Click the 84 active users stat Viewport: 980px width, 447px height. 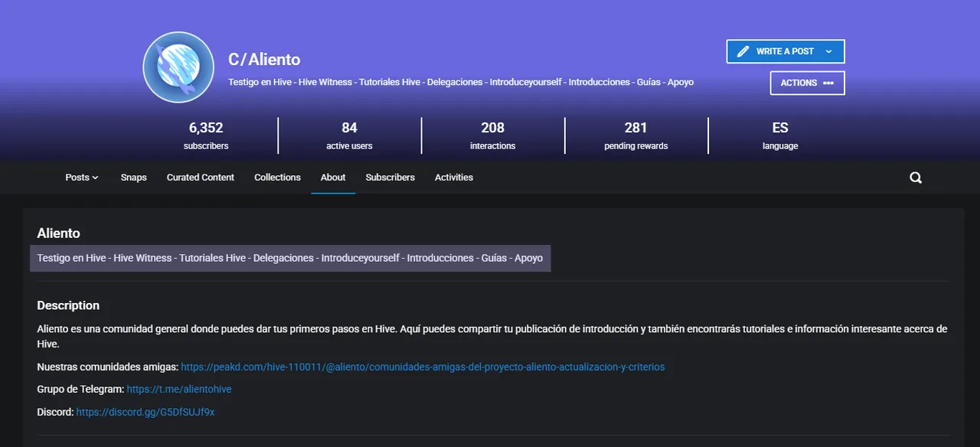pos(349,135)
